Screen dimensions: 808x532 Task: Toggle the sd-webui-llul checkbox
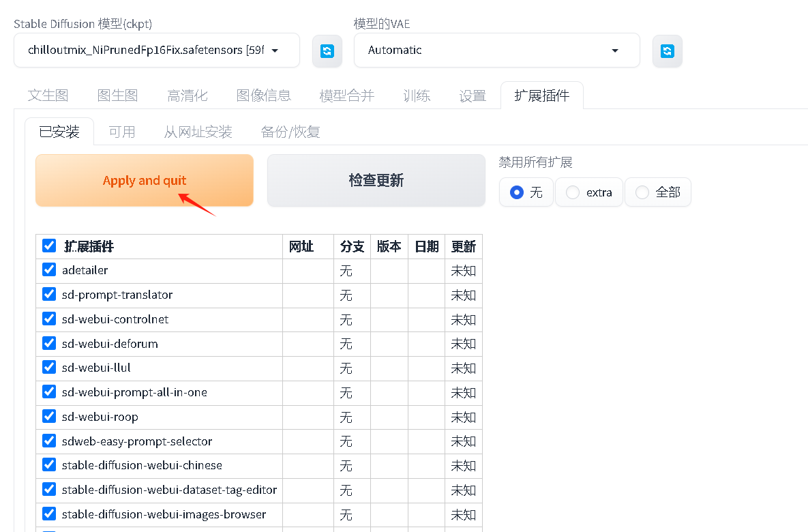[x=49, y=368]
